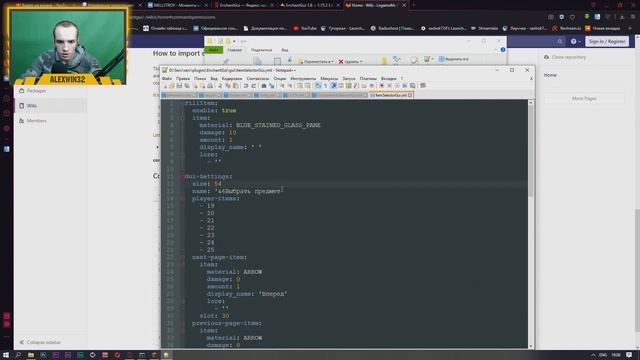Toggle Show all characters icon in Notepad++
Screen dimensions: 640x360
[x=325, y=86]
